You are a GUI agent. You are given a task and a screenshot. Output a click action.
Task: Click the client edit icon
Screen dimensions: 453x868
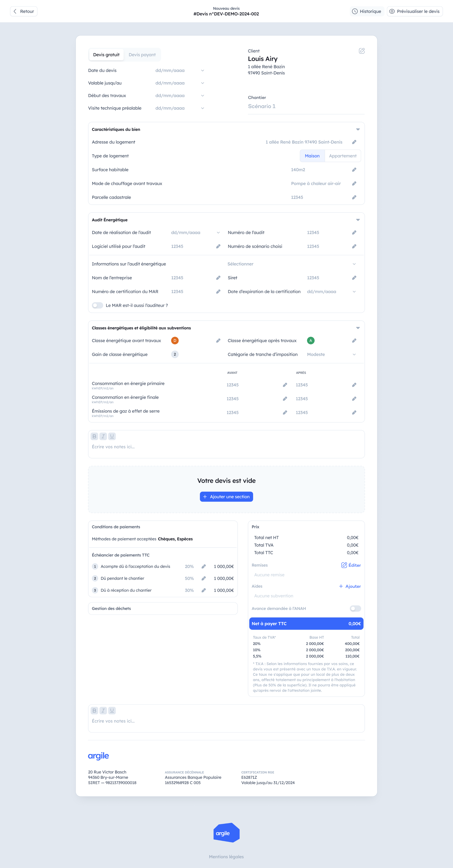click(362, 51)
